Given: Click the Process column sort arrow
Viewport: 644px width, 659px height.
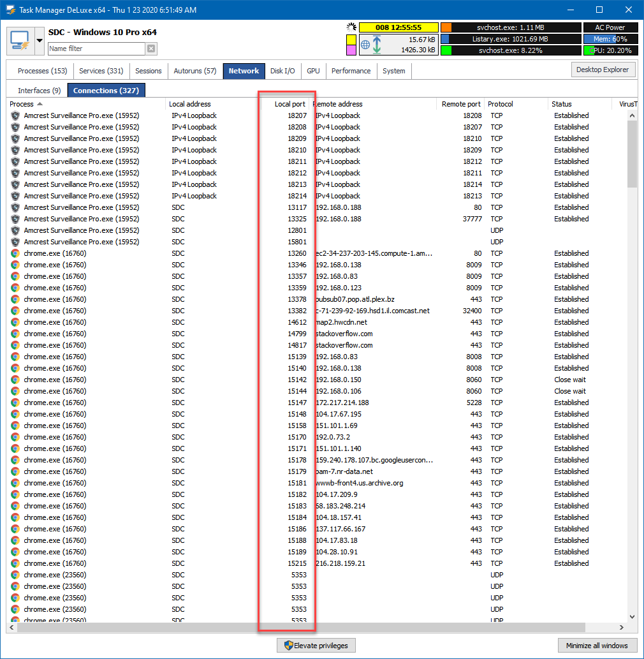Looking at the screenshot, I should (x=40, y=104).
